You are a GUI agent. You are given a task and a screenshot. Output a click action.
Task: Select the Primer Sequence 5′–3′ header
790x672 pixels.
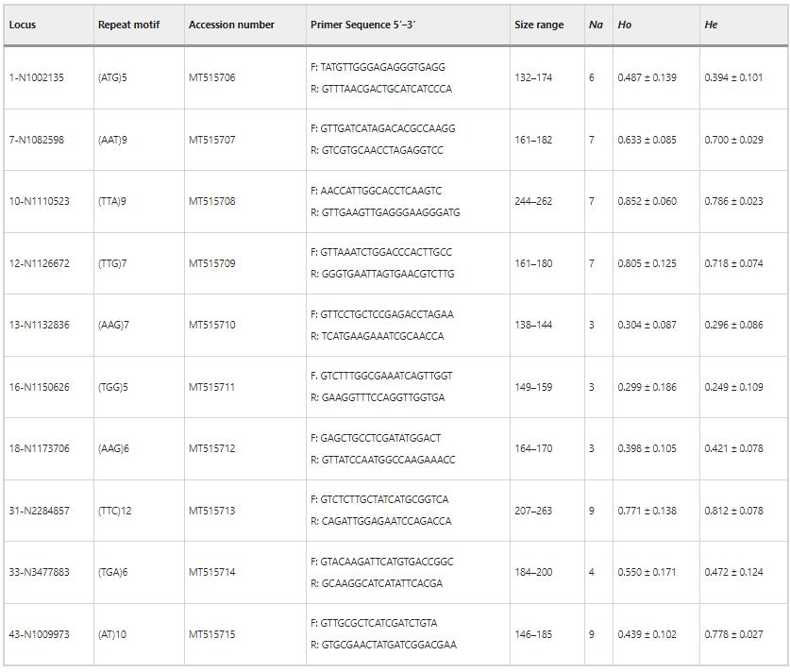[373, 25]
